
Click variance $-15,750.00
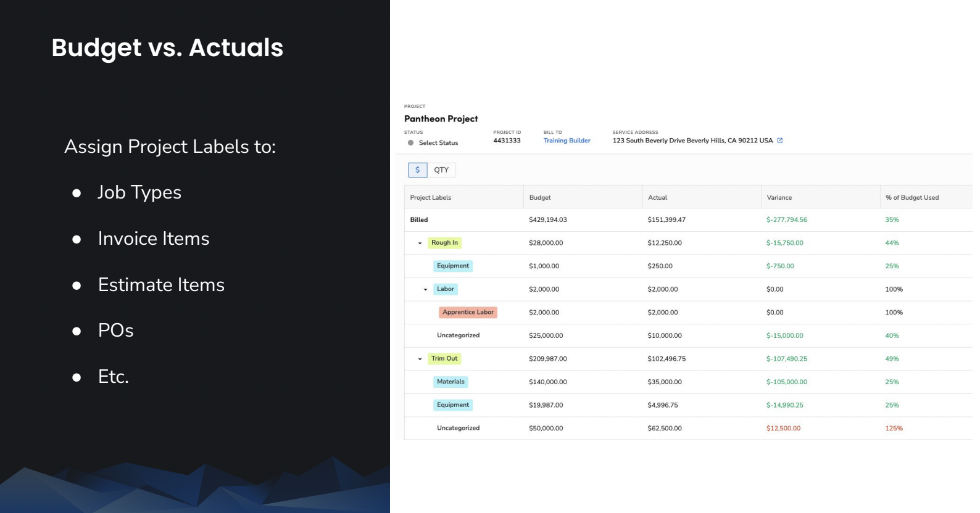point(785,244)
